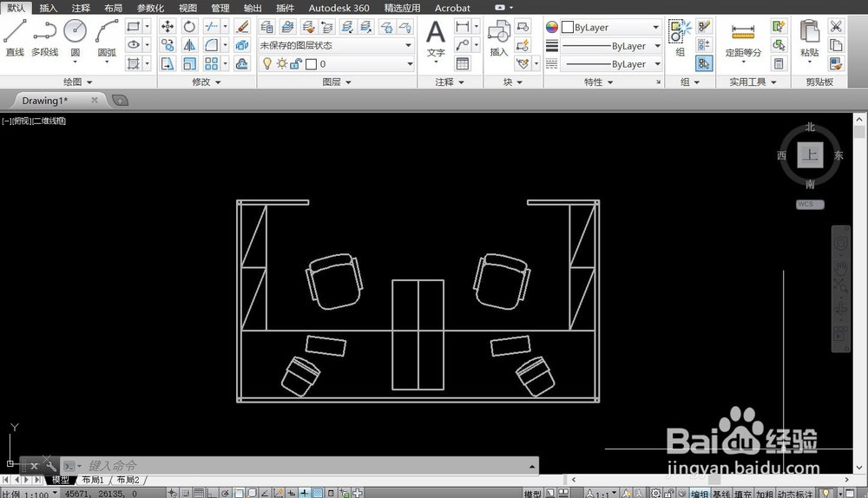
Task: Click the new drawing tab plus button
Action: (x=120, y=100)
